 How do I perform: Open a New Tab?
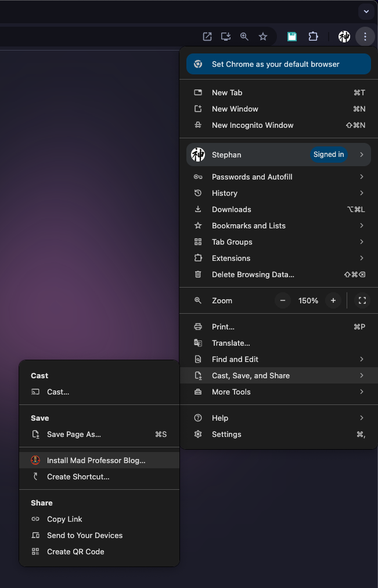(x=279, y=92)
